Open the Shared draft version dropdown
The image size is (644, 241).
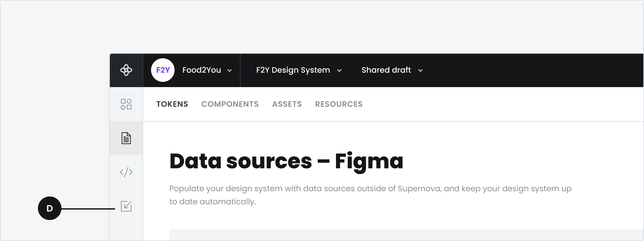pos(392,70)
